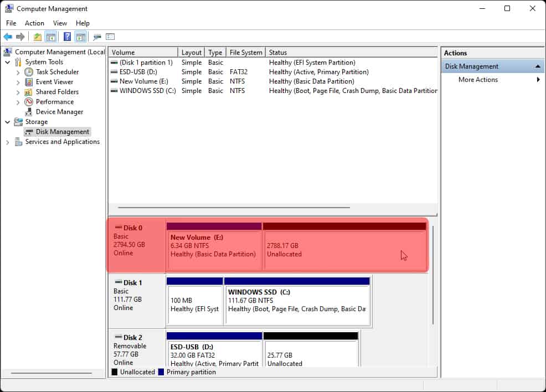546x392 pixels.
Task: Expand the Shared Folders node
Action: [18, 92]
